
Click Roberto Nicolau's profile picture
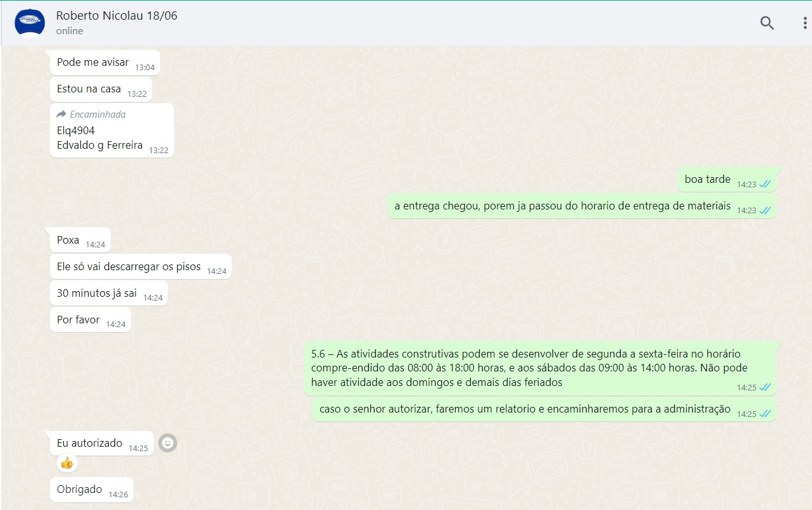(x=30, y=23)
